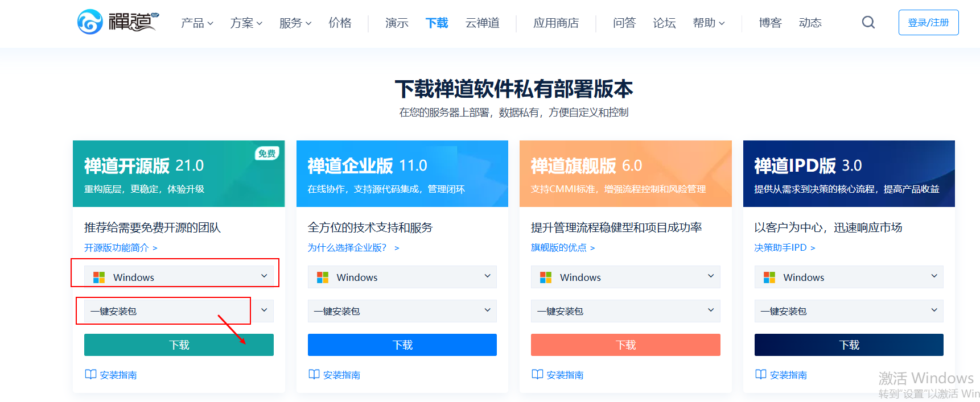Open the open-source edition 一键安装包 dropdown
The image size is (980, 402).
179,311
